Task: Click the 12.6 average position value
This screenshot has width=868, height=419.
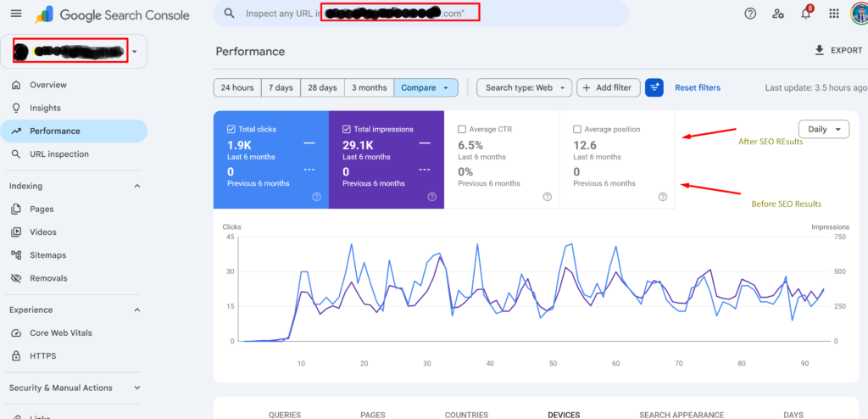Action: click(585, 145)
